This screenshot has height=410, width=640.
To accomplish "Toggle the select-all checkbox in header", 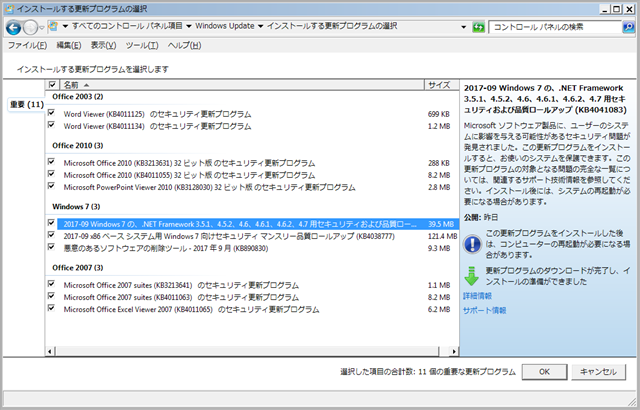I will pos(52,84).
